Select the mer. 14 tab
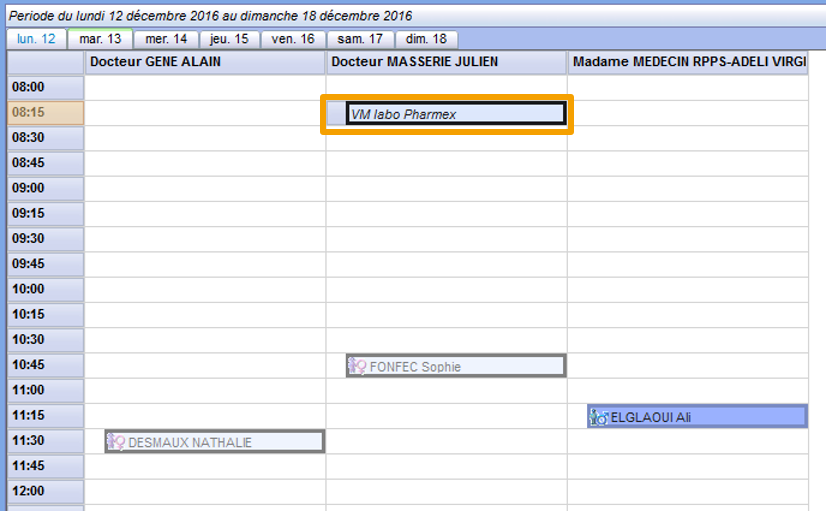 click(x=166, y=39)
